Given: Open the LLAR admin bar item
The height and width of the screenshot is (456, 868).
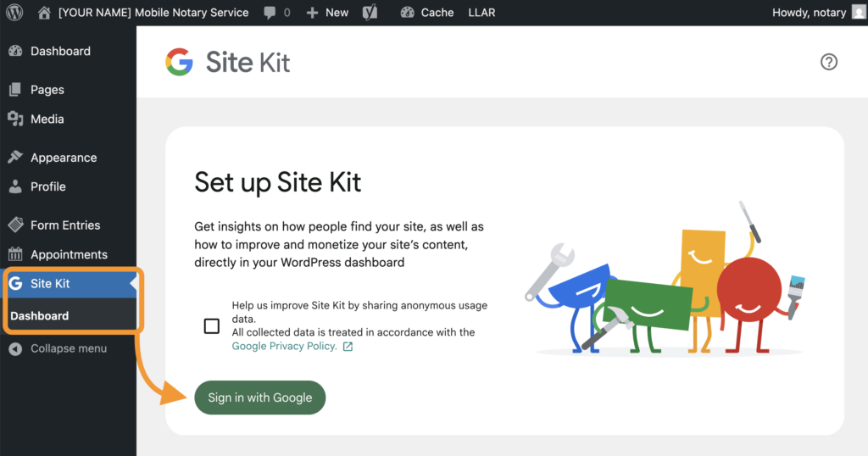Looking at the screenshot, I should point(481,12).
